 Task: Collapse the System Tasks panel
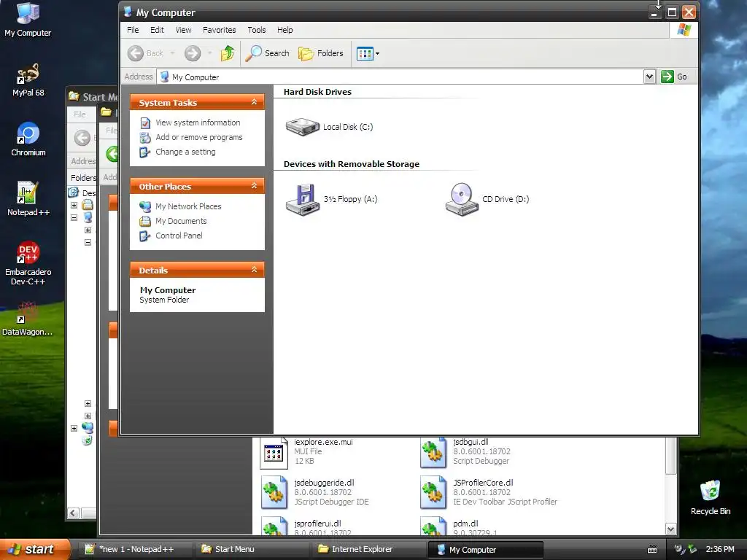point(254,102)
